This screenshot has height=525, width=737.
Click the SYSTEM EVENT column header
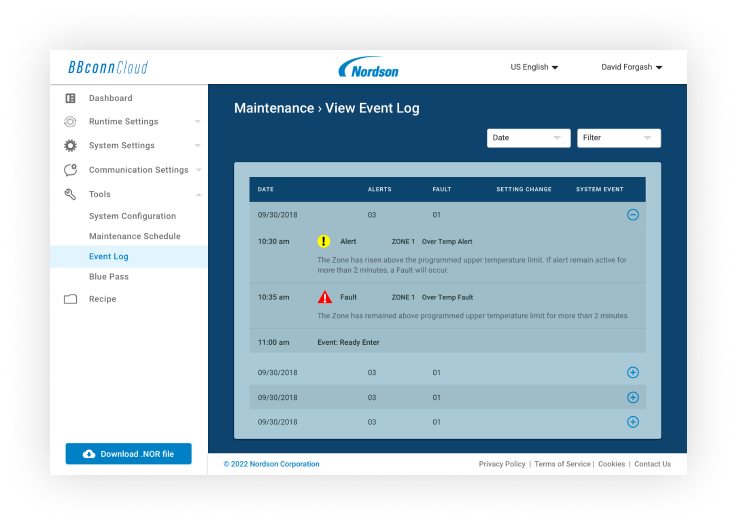(600, 189)
